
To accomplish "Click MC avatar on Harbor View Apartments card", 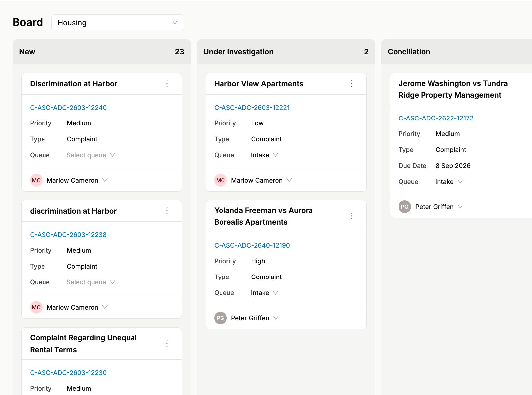I will tap(221, 180).
